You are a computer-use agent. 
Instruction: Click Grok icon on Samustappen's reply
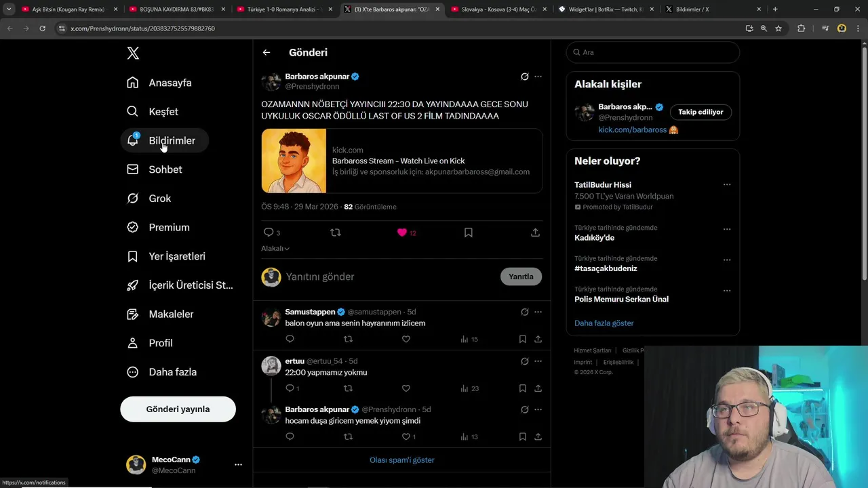coord(524,312)
